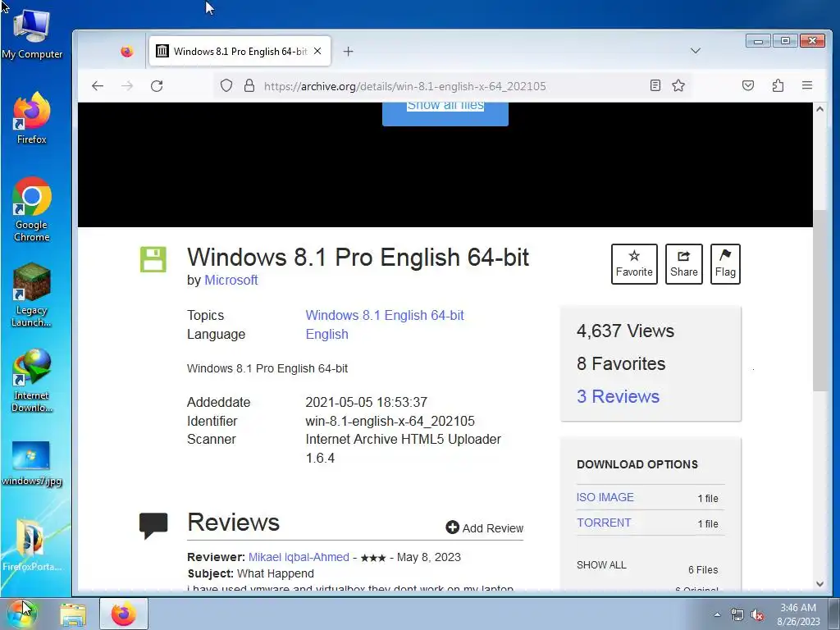Open the Microsoft author link

point(231,281)
